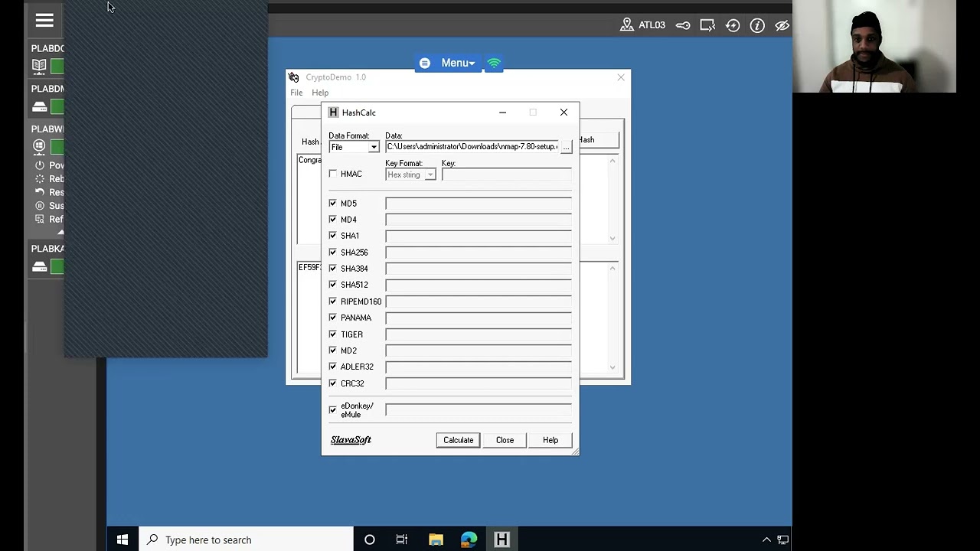Image resolution: width=980 pixels, height=551 pixels.
Task: Enable the HMAC checkbox
Action: point(333,174)
